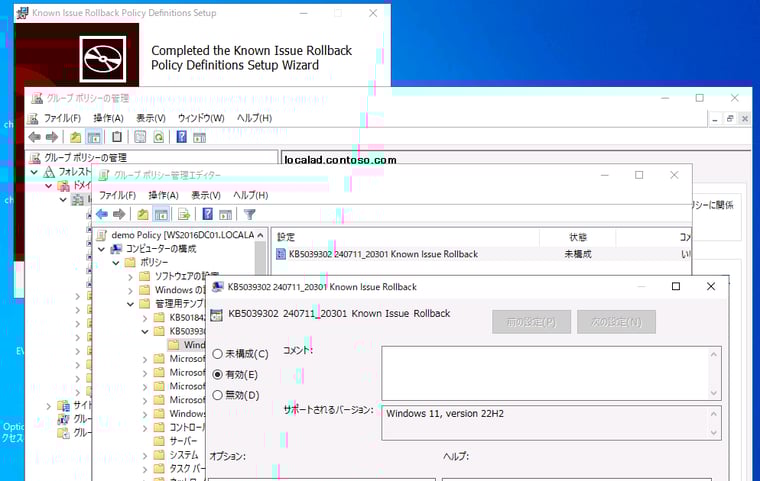Click down arrow of supported version scrollbar
The image size is (760, 481).
tap(713, 432)
